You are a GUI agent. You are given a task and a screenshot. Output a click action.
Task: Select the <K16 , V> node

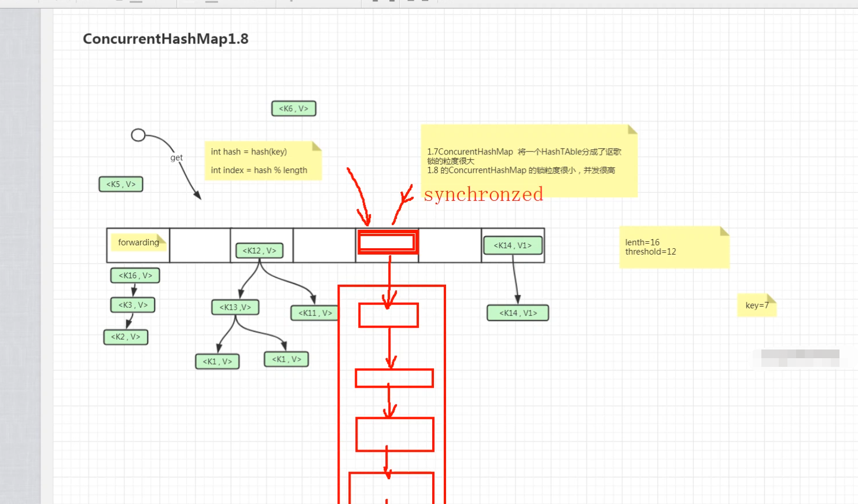[x=135, y=275]
